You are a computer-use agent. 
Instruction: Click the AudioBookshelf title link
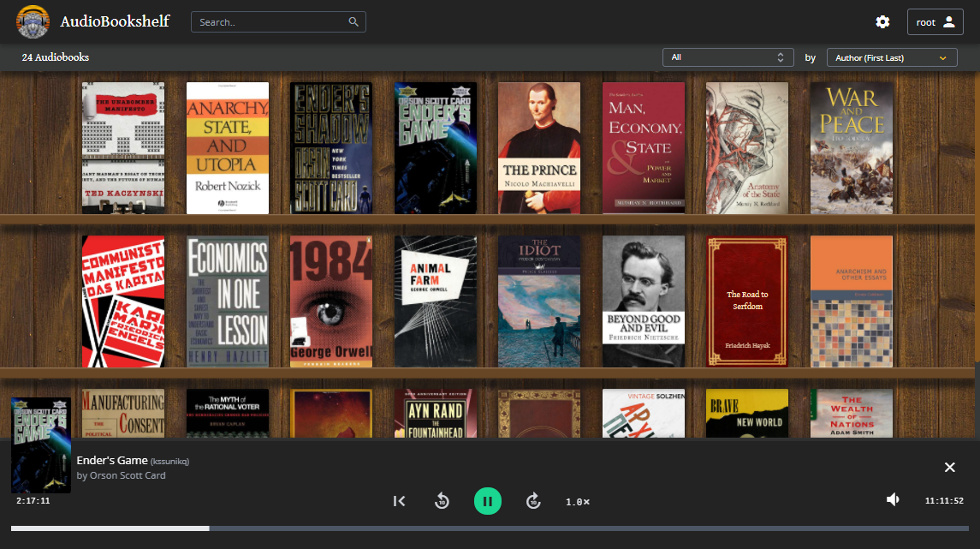coord(115,22)
